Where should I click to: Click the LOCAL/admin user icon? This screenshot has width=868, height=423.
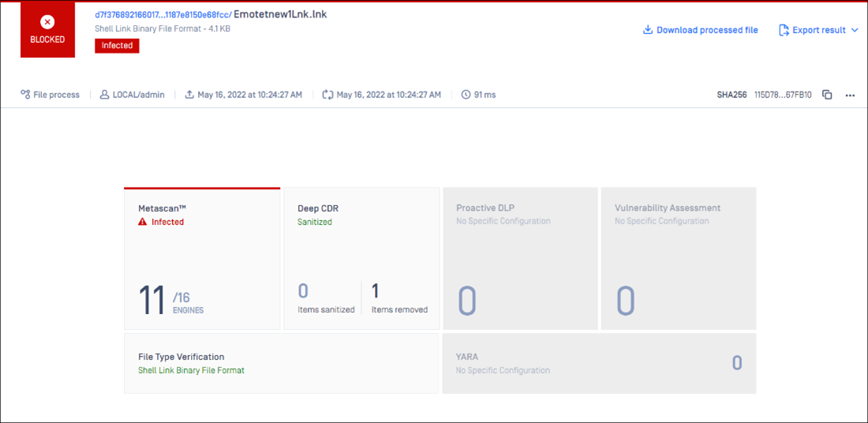pos(104,95)
